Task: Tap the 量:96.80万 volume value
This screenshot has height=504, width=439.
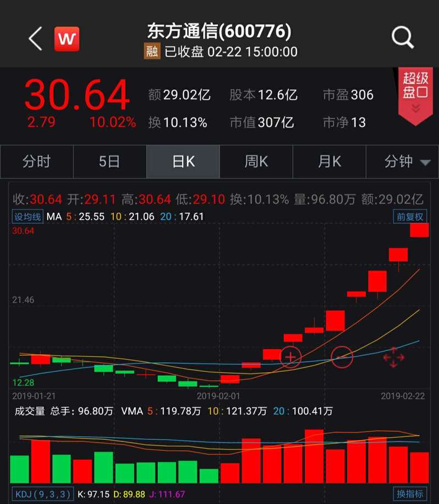Action: [325, 199]
